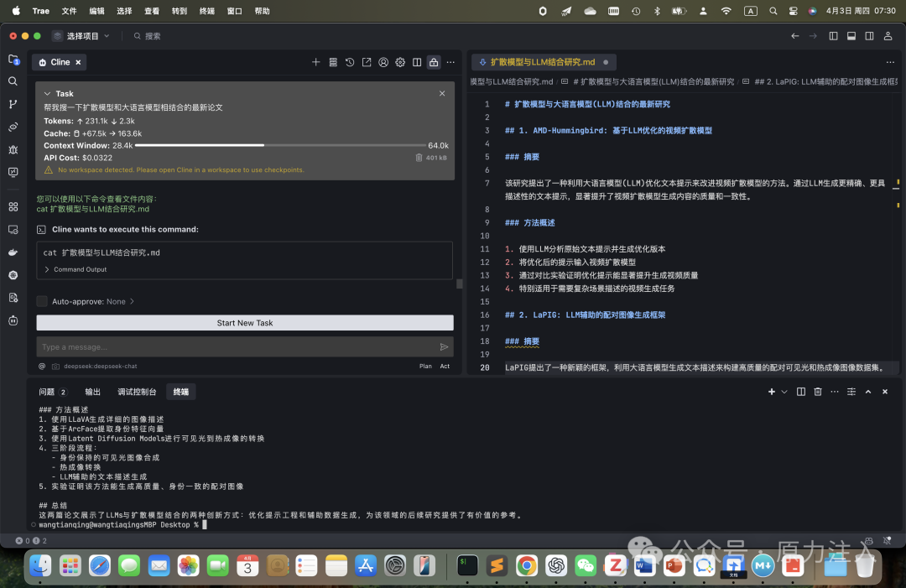906x588 pixels.
Task: Add context with the @ icon
Action: click(42, 367)
